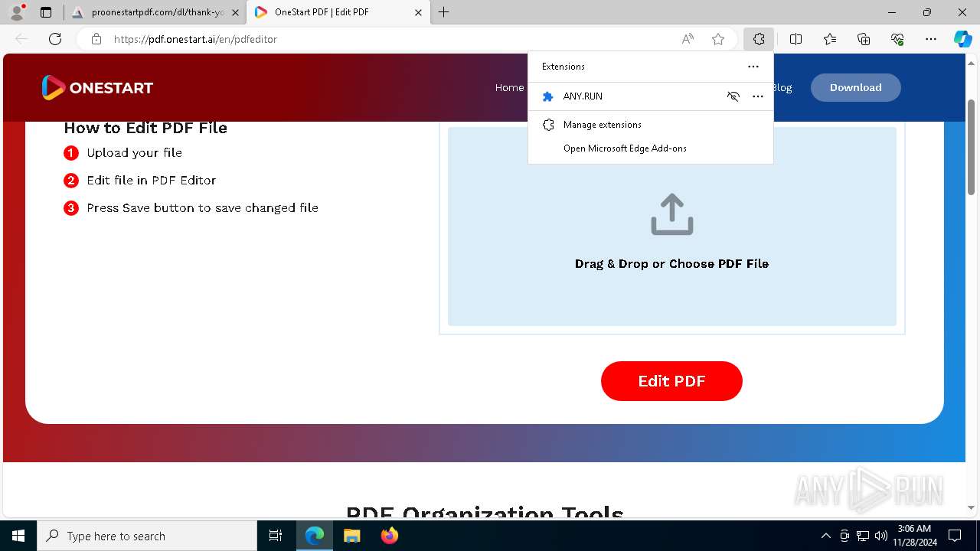Open Edge Settings and more menu

931,39
